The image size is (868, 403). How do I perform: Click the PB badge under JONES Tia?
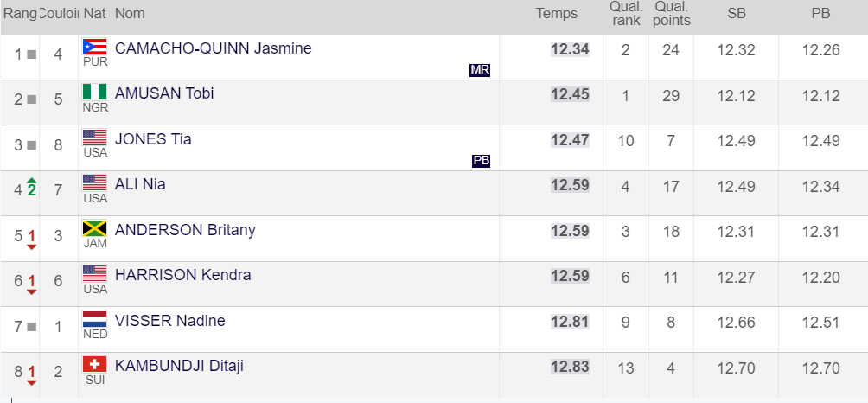click(x=481, y=161)
